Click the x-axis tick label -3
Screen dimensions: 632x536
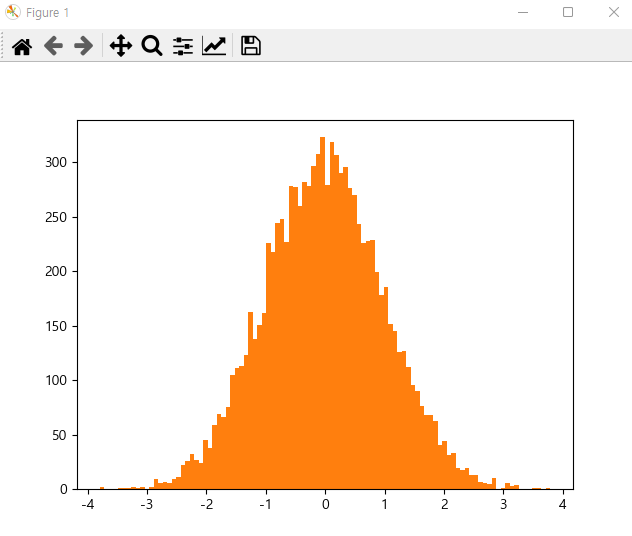(x=147, y=504)
